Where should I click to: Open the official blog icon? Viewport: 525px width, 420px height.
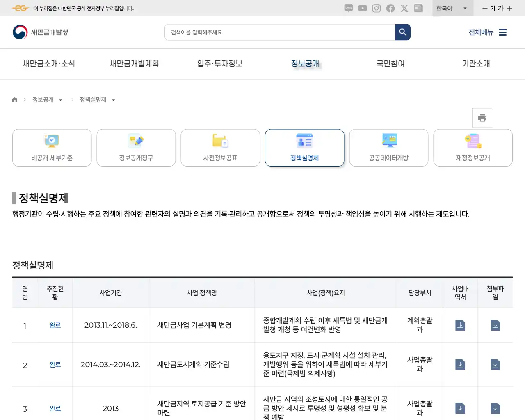pos(348,8)
